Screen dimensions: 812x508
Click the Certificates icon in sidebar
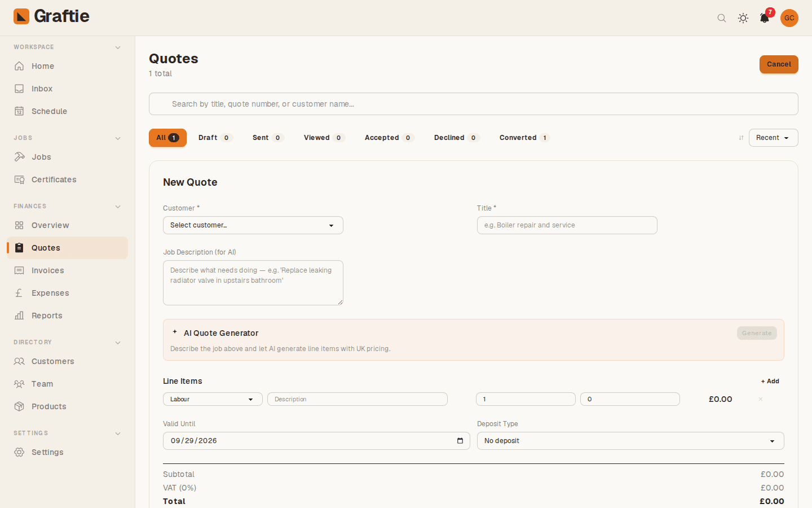[x=19, y=179]
